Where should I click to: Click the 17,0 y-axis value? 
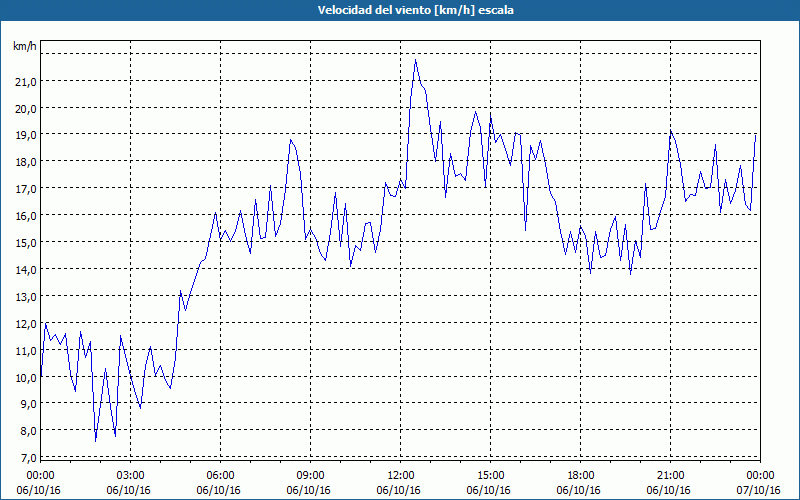(x=26, y=189)
